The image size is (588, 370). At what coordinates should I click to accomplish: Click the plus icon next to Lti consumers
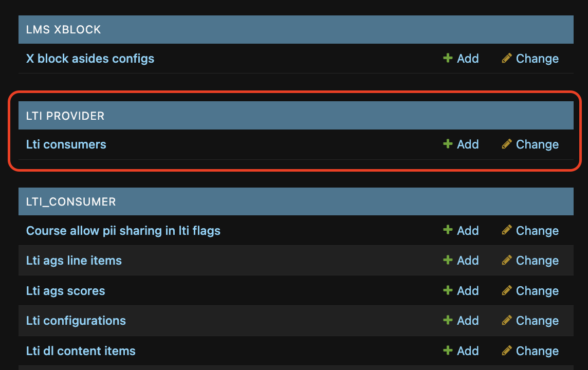tap(447, 144)
